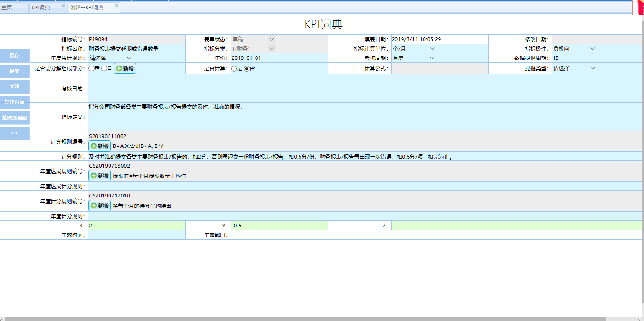Open the 考核周期 dropdown showing 月度
The image size is (644, 321).
[x=414, y=58]
